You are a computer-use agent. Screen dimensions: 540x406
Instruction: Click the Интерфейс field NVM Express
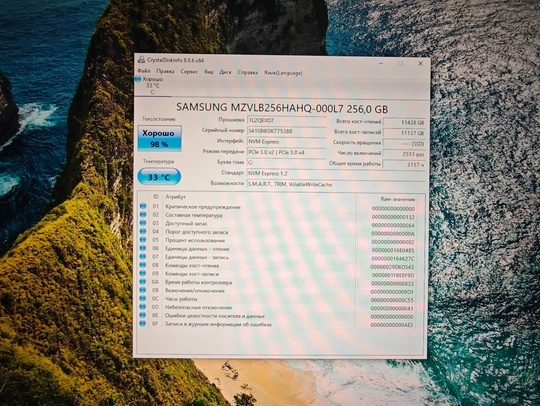coord(286,142)
